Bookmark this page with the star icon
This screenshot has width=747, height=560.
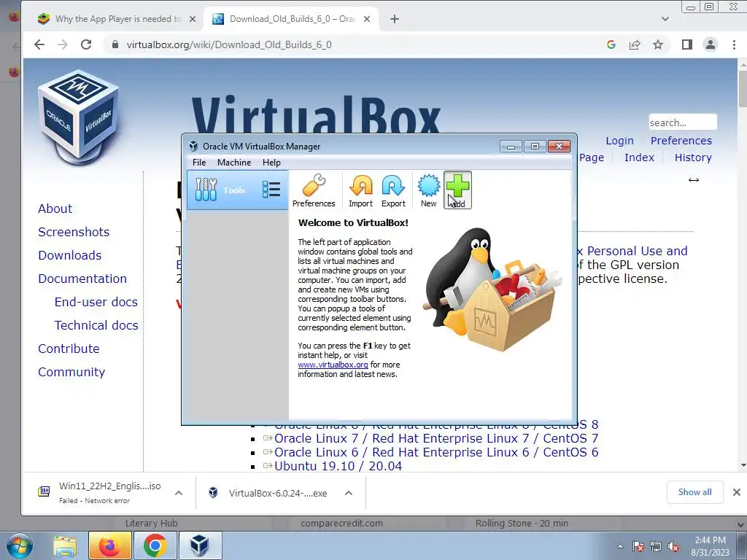tap(658, 44)
